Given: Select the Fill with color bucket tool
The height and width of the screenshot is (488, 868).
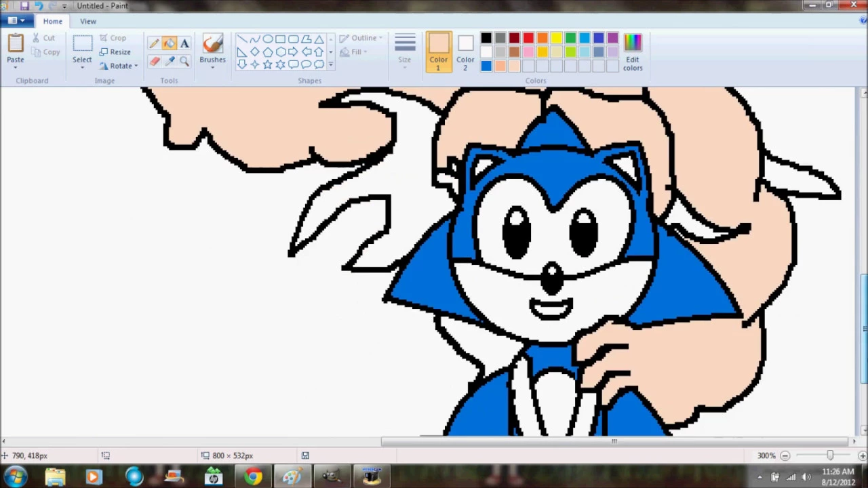Looking at the screenshot, I should pyautogui.click(x=170, y=42).
